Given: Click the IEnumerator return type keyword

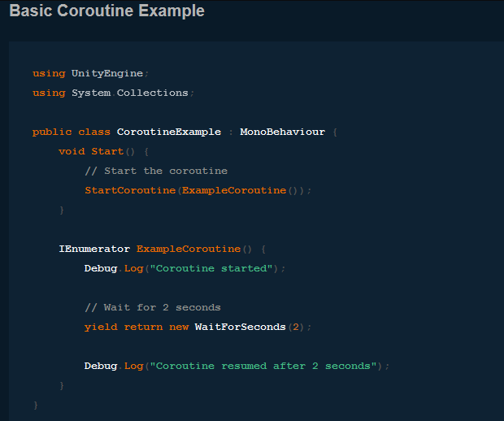Looking at the screenshot, I should point(93,249).
